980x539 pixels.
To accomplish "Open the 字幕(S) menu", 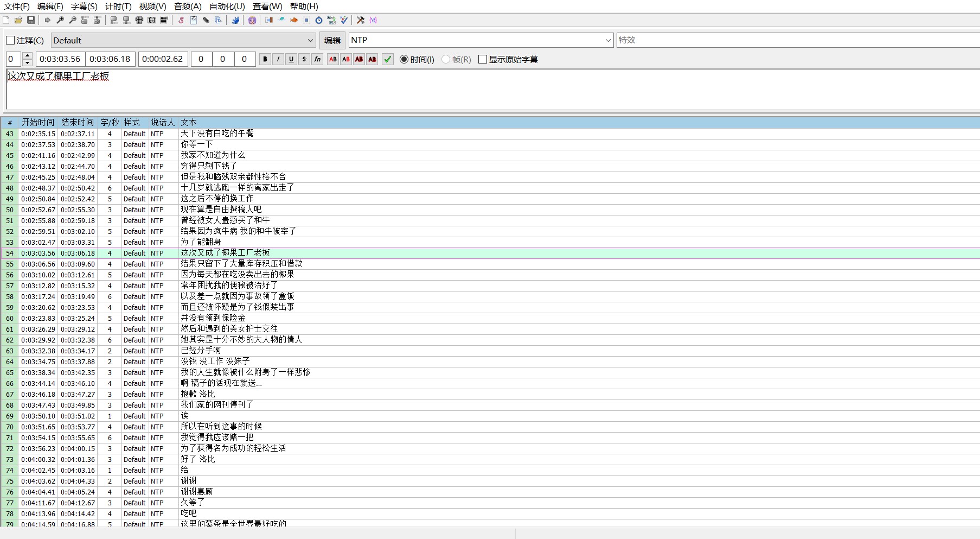I will [84, 7].
